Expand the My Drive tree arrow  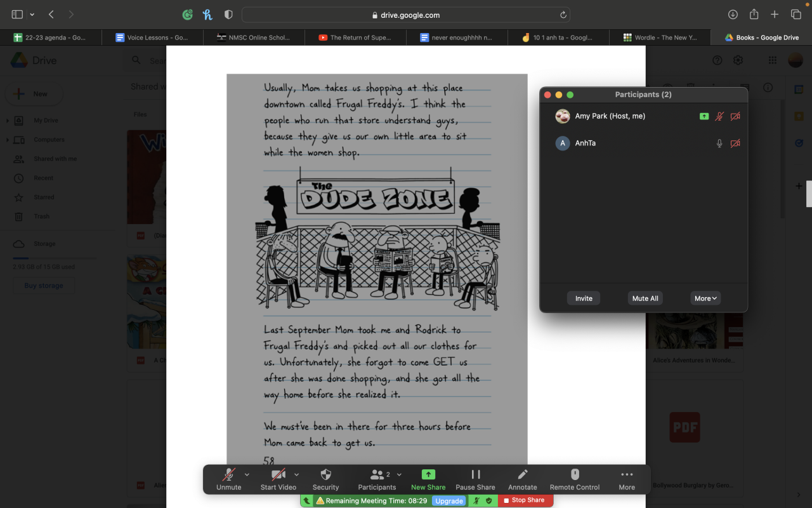tap(7, 121)
